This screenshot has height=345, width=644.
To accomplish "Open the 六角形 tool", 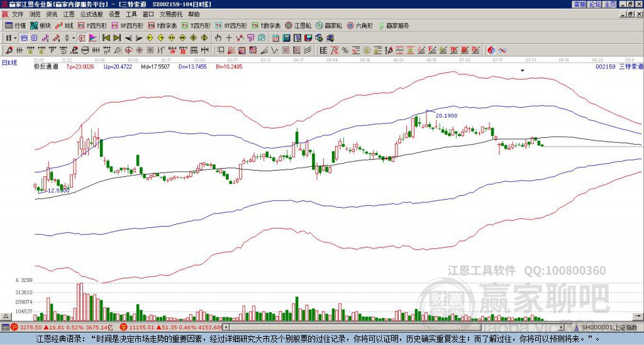I will point(360,25).
